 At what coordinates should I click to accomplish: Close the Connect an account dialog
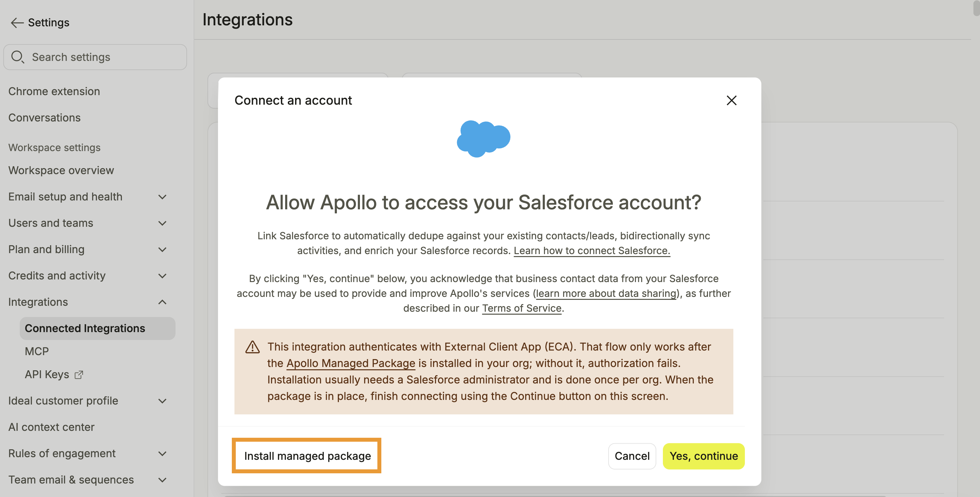(731, 100)
